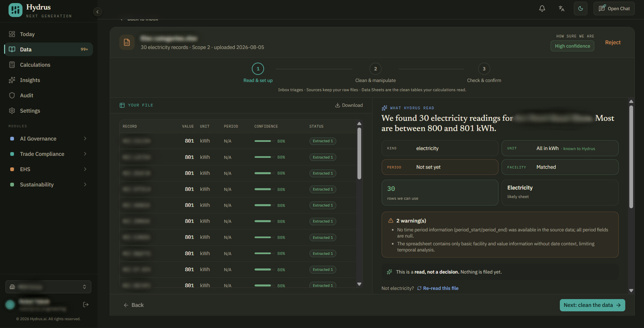644x328 pixels.
Task: Click the 99+ badge on Data
Action: click(x=84, y=49)
